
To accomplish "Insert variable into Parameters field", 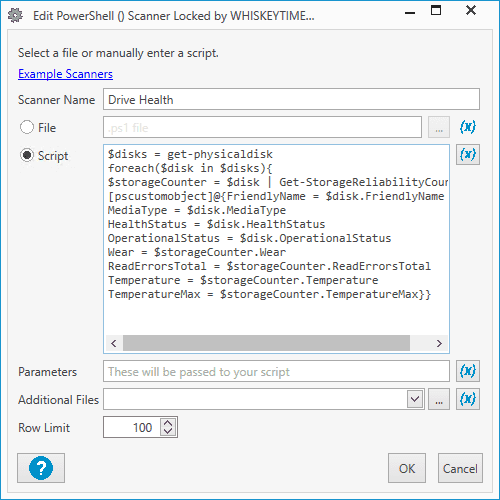I will 468,371.
